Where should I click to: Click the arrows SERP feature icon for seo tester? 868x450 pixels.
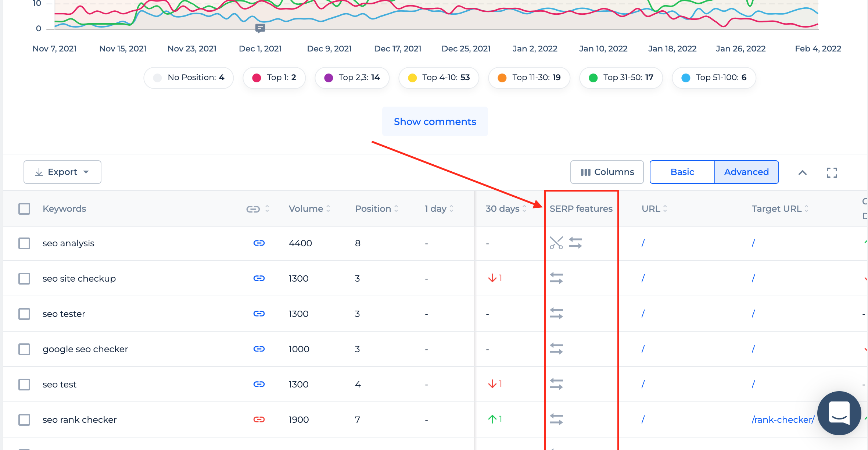pyautogui.click(x=555, y=313)
